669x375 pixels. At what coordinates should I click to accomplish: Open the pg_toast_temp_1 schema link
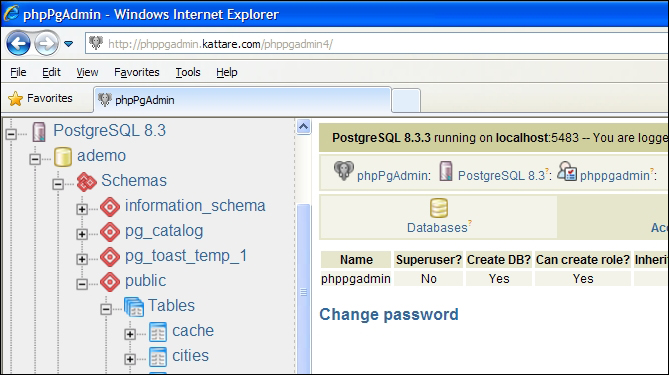click(x=186, y=256)
